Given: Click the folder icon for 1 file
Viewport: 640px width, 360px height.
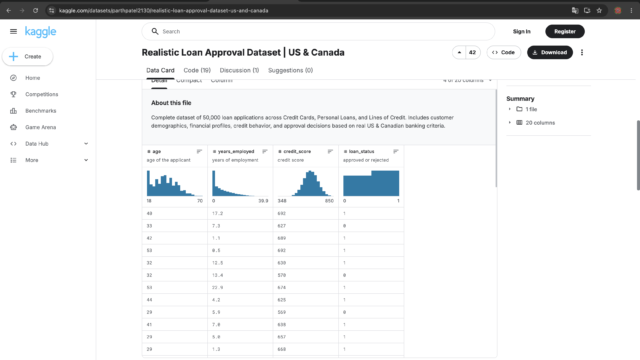Looking at the screenshot, I should click(x=519, y=109).
